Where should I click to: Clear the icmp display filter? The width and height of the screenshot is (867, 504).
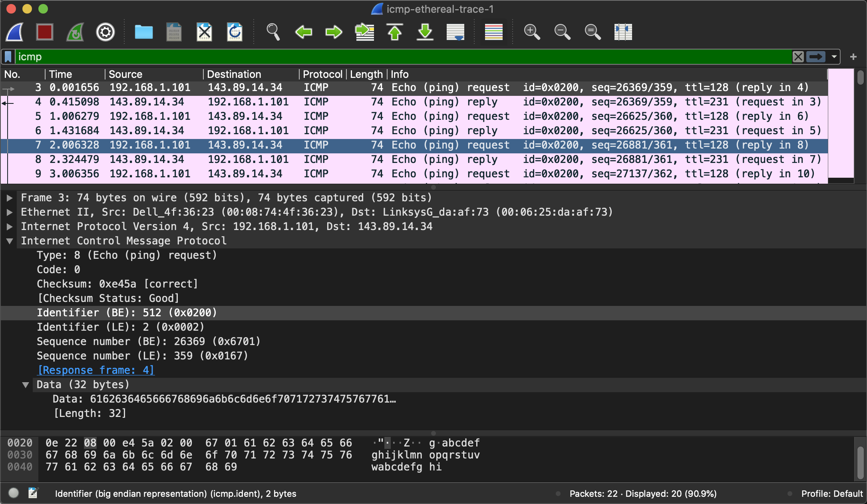click(x=798, y=57)
